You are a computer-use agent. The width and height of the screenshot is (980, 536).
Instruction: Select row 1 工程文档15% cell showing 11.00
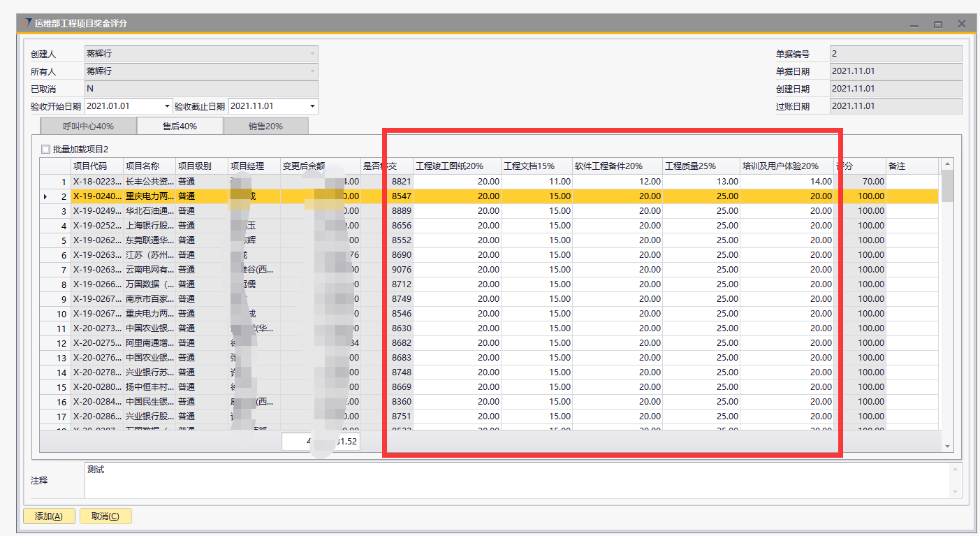point(536,182)
